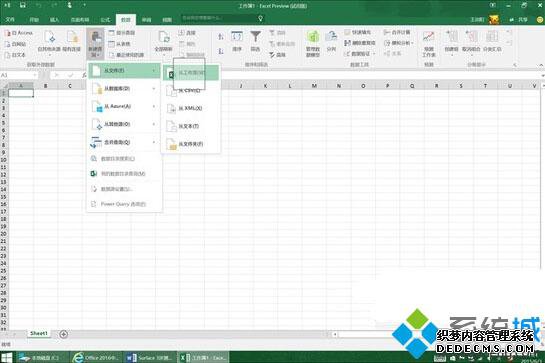Select row header 10

(3, 160)
